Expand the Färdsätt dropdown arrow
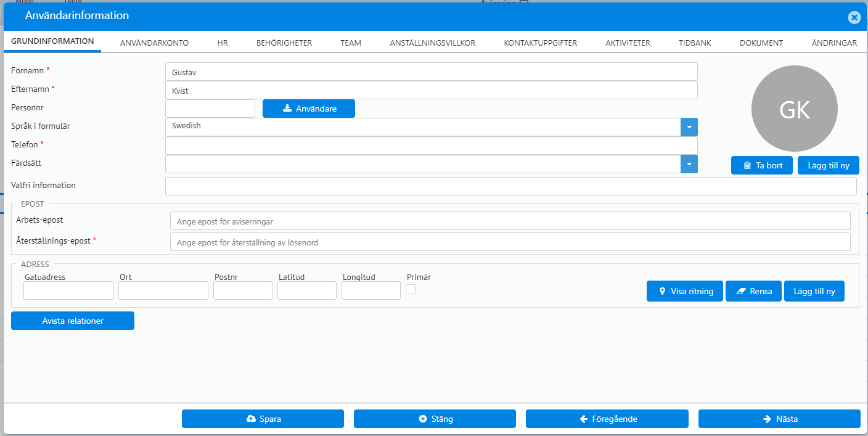Image resolution: width=868 pixels, height=436 pixels. click(x=689, y=164)
